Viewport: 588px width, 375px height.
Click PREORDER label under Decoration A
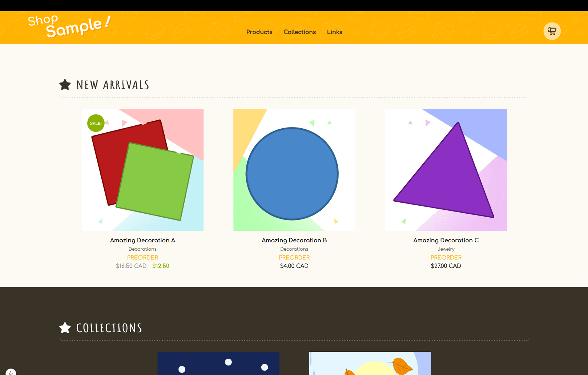142,258
